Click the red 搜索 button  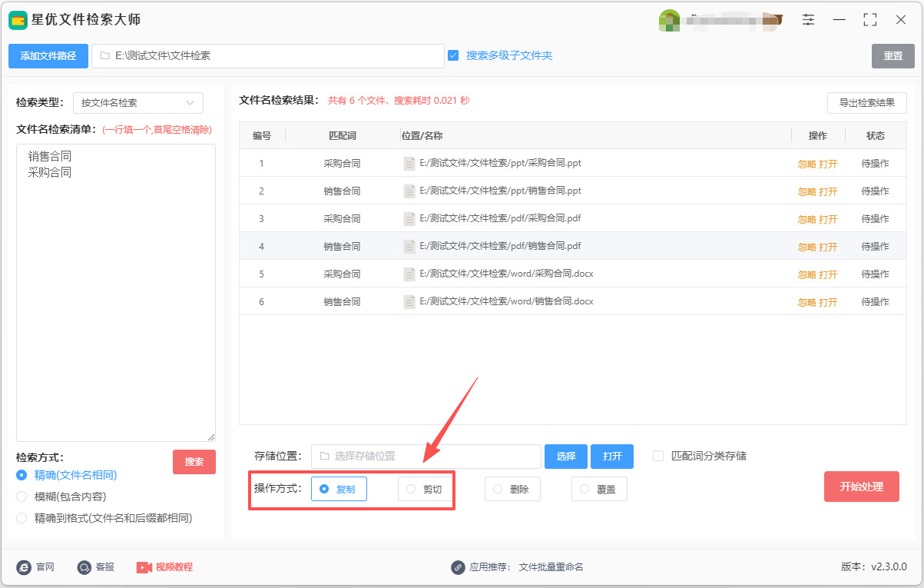tap(194, 462)
